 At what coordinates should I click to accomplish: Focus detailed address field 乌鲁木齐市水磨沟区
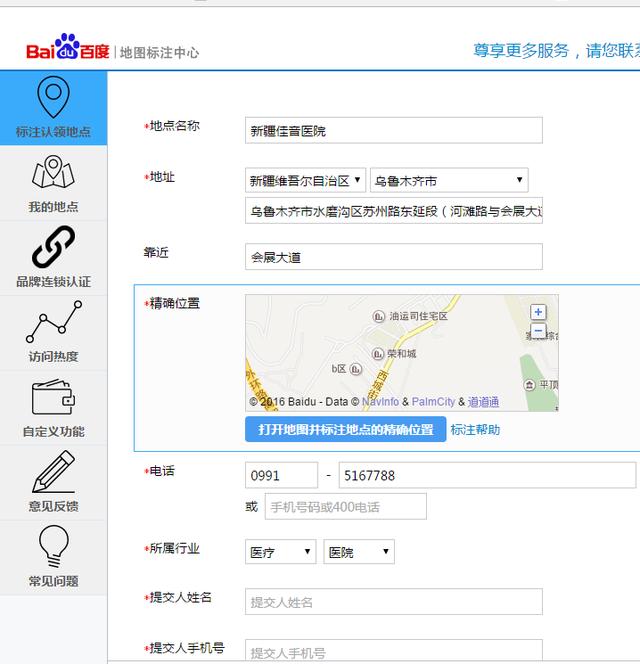(x=394, y=210)
